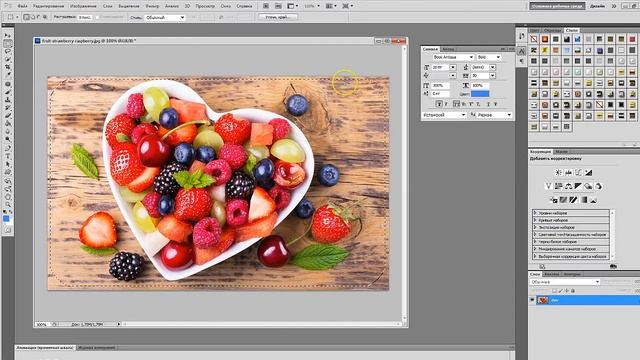
Task: Open the Файл menu
Action: [x=22, y=6]
